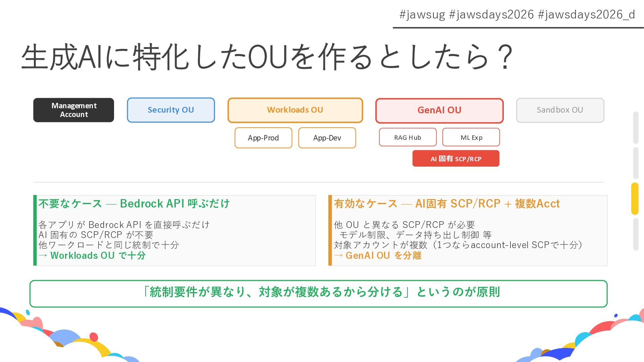Select the GenAI OU box
644x362 pixels.
tap(439, 110)
